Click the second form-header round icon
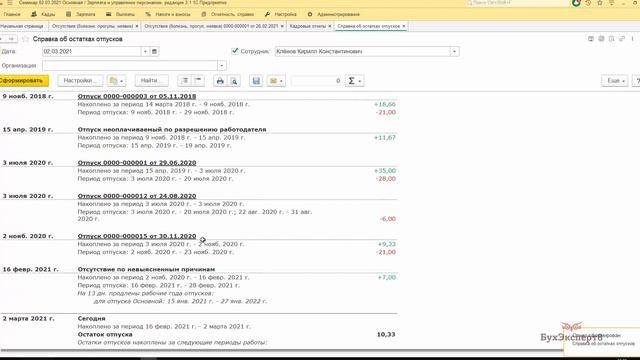The image size is (640, 360). click(601, 39)
